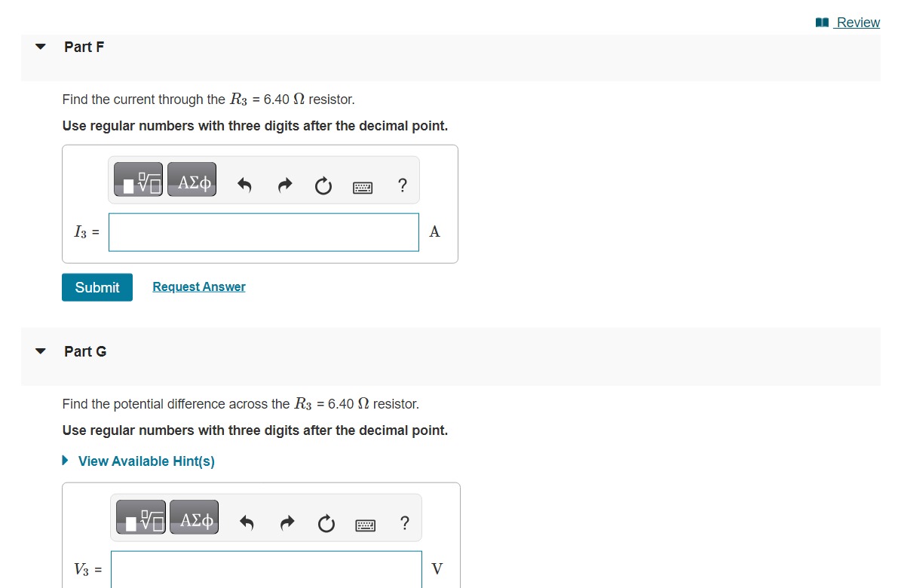Screen dimensions: 898x588
Task: Reset the Part G answer field
Action: (x=326, y=523)
